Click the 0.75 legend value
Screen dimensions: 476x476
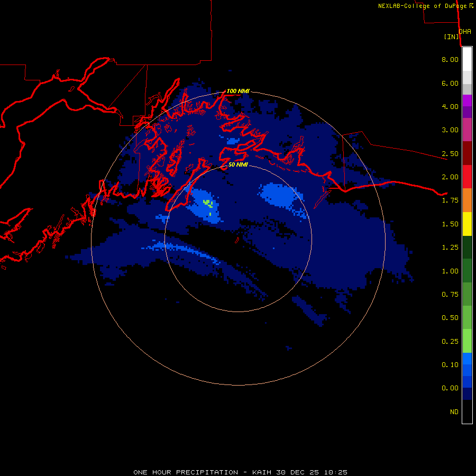[450, 295]
